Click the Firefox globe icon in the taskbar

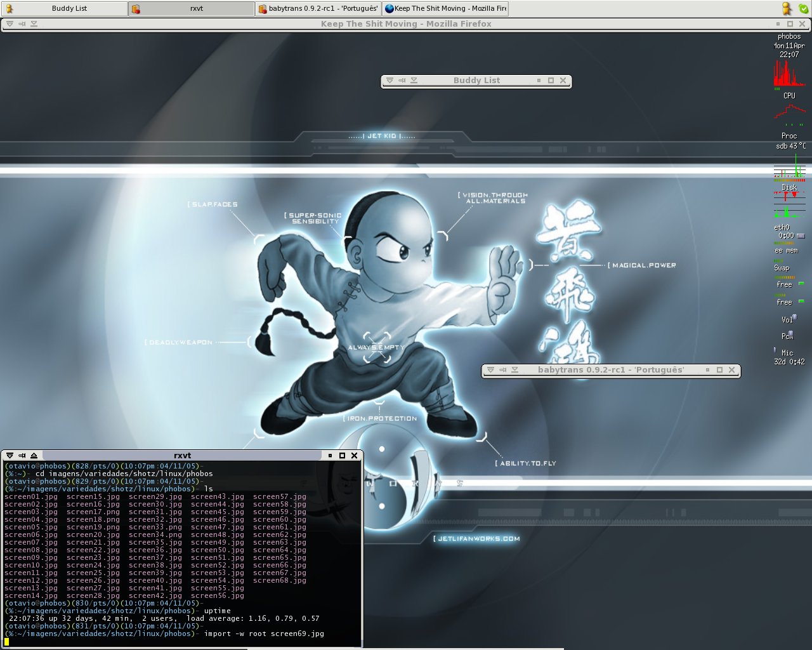pyautogui.click(x=390, y=8)
